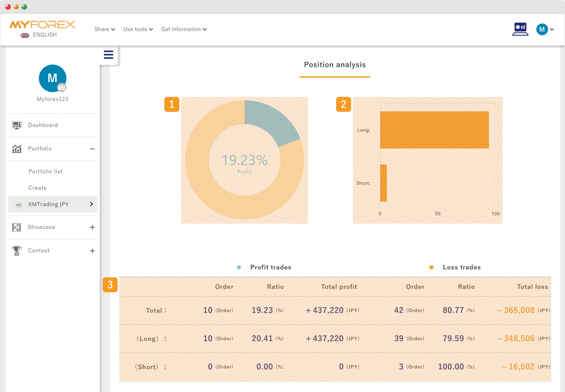Click the hamburger menu icon
This screenshot has height=392, width=565.
click(108, 54)
